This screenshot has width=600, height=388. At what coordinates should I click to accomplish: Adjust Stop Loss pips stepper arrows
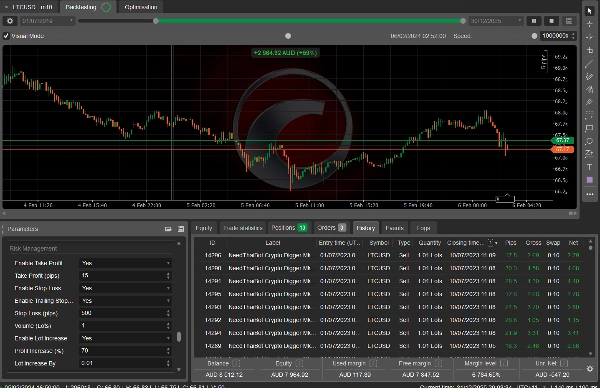click(x=168, y=313)
